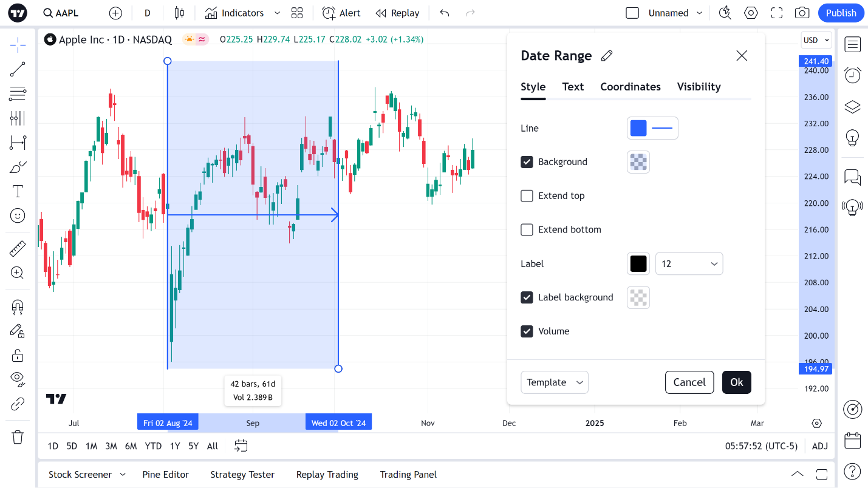Open the economic calendar icon

click(853, 440)
